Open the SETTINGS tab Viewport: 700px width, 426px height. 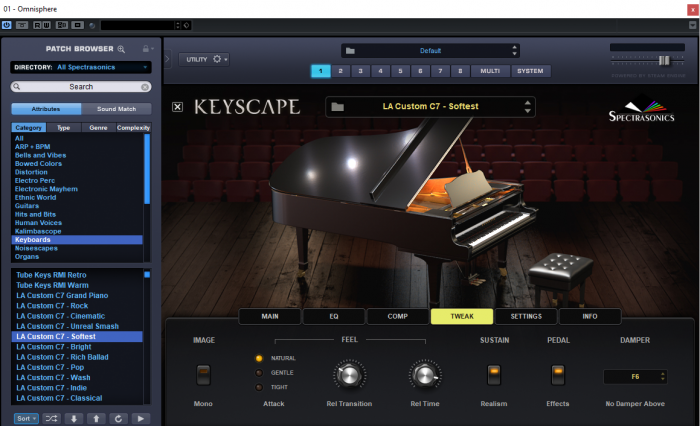click(x=526, y=316)
